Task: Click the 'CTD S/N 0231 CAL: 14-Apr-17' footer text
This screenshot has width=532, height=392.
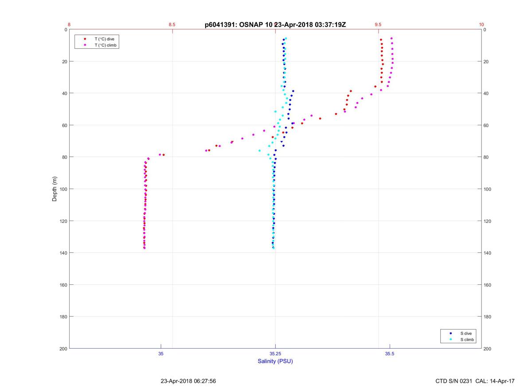Action: 475,381
